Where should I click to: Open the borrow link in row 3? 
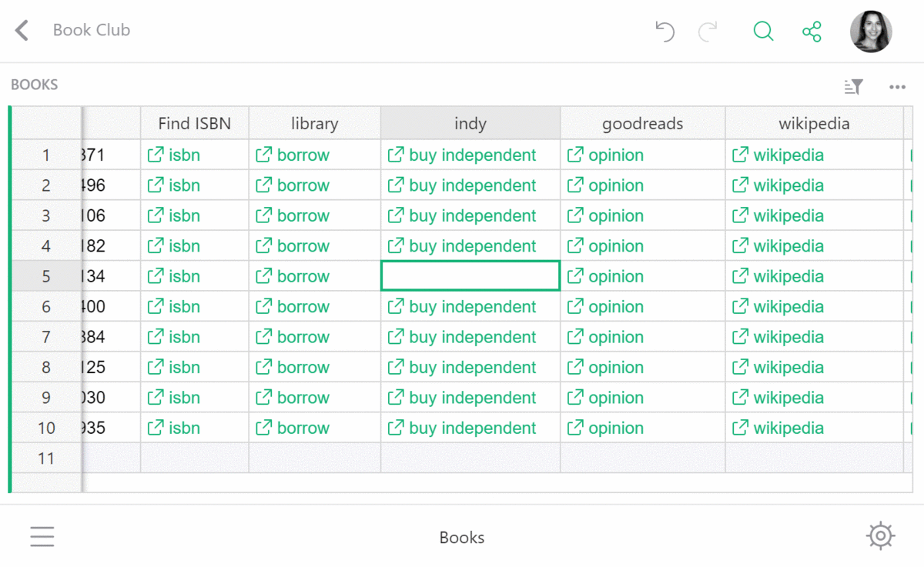(303, 216)
